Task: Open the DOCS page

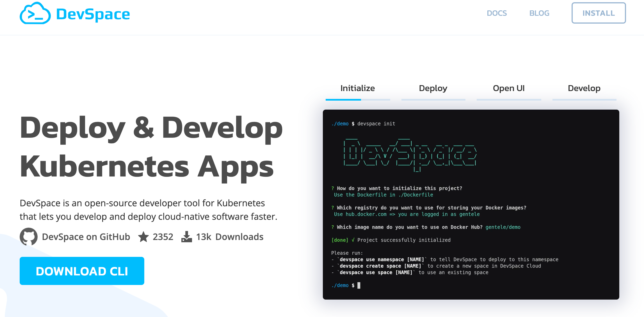Action: click(x=497, y=13)
